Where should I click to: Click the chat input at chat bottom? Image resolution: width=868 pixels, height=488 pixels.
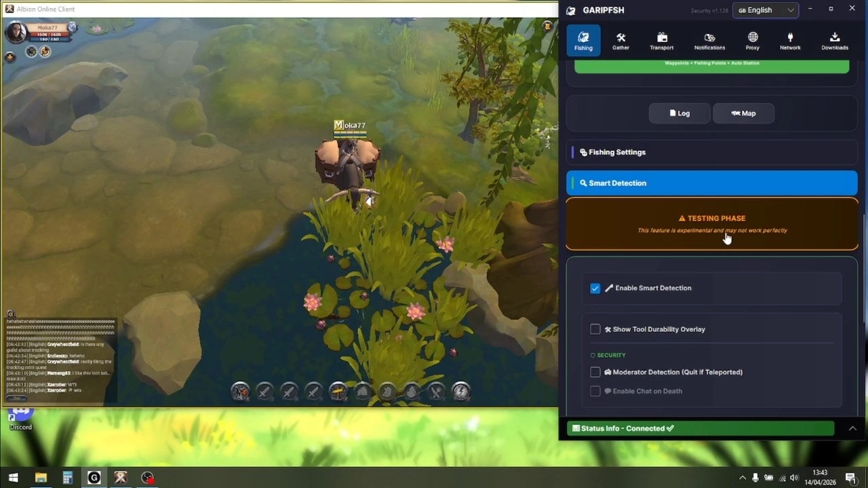coord(17,398)
